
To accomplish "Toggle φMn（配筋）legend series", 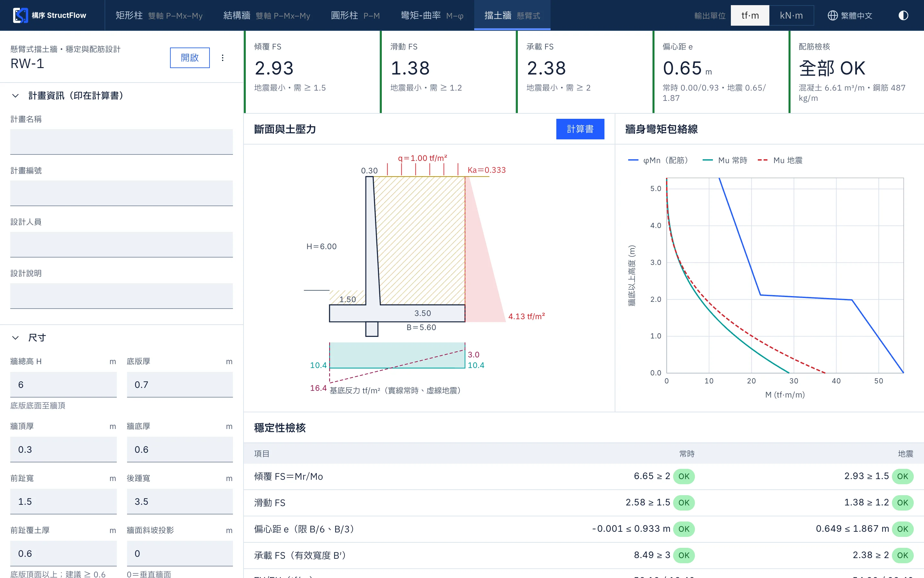I will (659, 160).
